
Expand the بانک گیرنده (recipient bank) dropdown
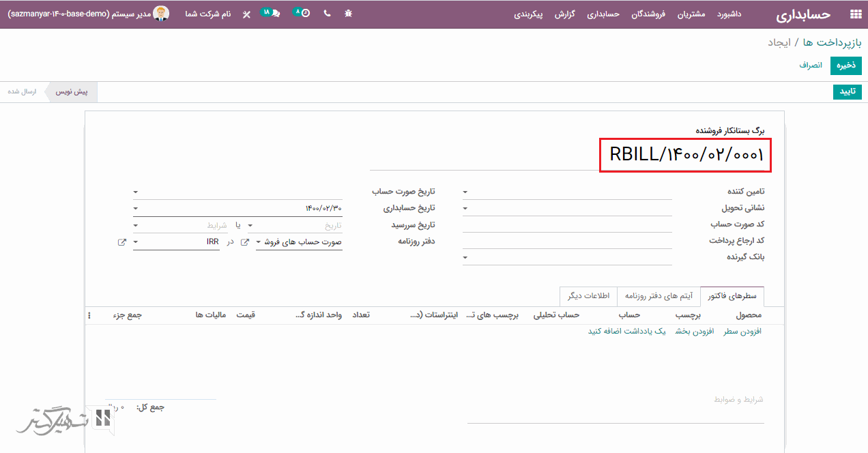click(x=465, y=258)
